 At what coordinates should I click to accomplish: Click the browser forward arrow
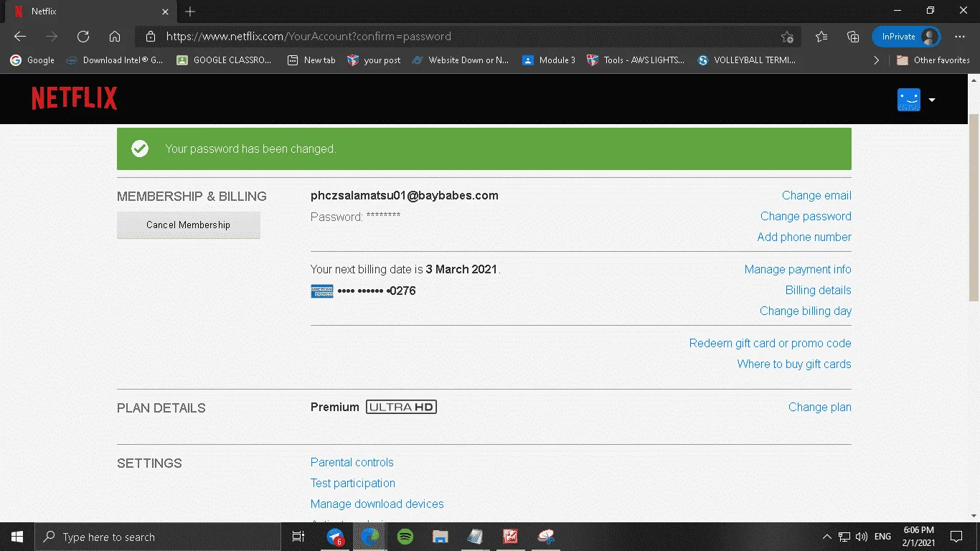click(52, 37)
